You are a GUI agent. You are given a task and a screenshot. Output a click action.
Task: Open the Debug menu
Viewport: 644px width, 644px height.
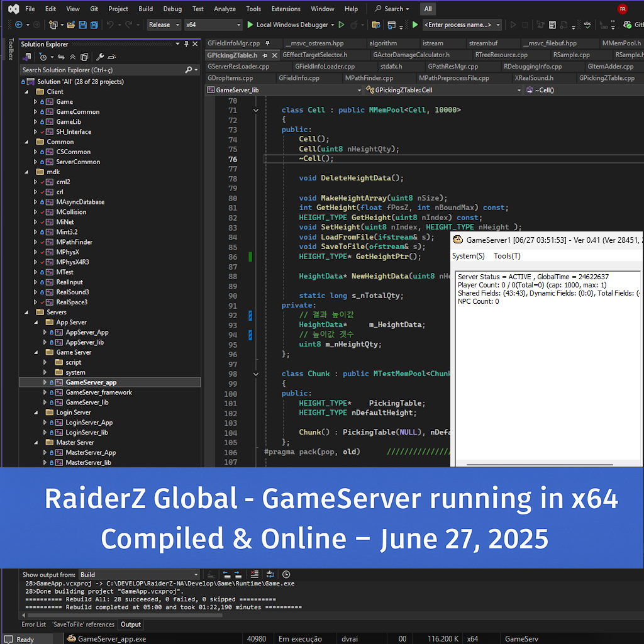point(172,9)
